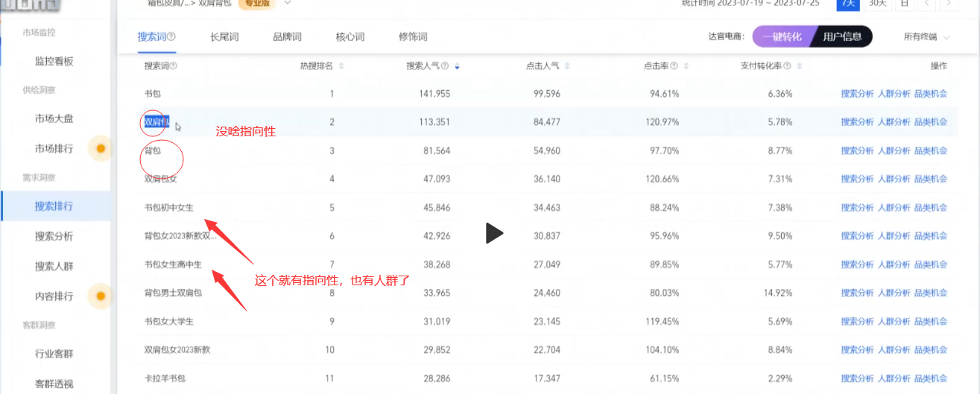Click help icon next to 点击率 header
This screenshot has height=394, width=980.
pos(674,66)
